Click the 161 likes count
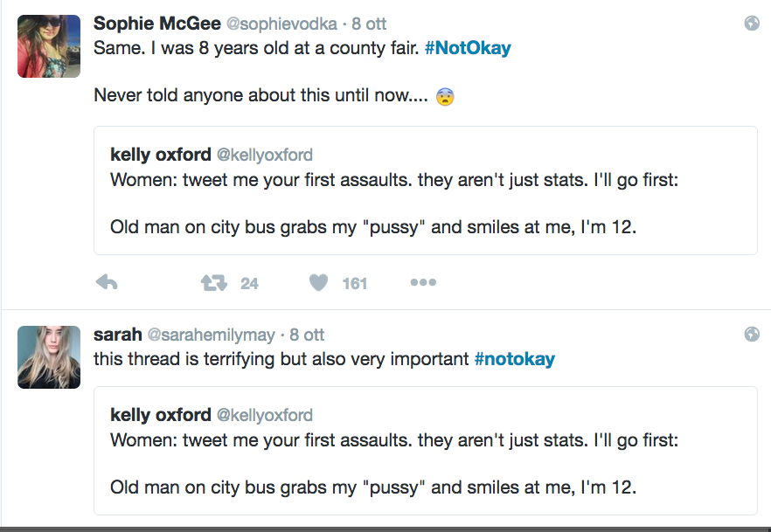771x532 pixels. (x=354, y=283)
